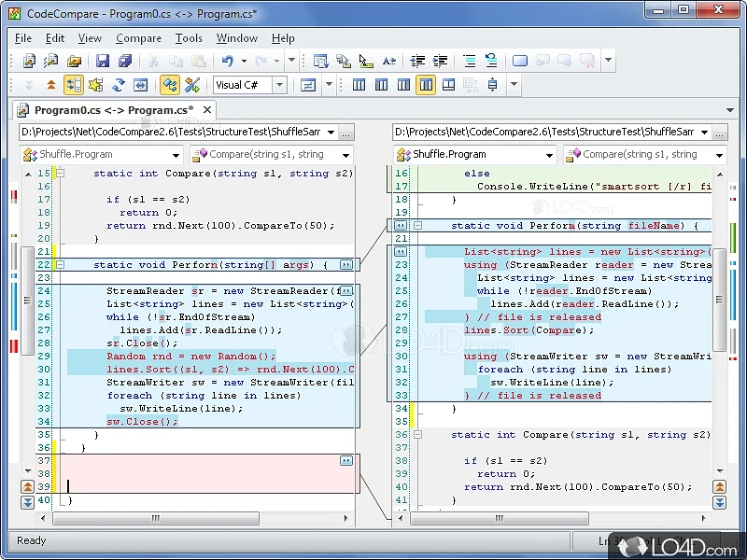Open the Compare menu
Screen dimensions: 747x560
138,38
